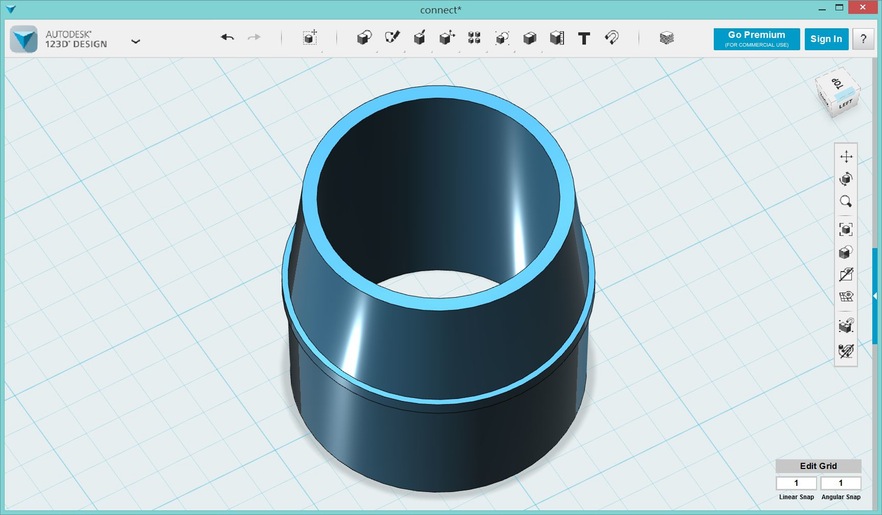Open the Construct tool

(x=420, y=38)
